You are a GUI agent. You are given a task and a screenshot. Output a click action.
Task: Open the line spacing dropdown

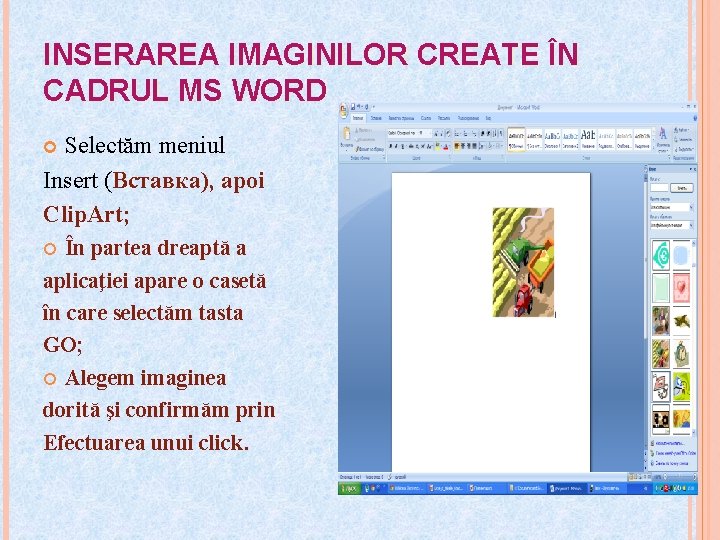[482, 146]
